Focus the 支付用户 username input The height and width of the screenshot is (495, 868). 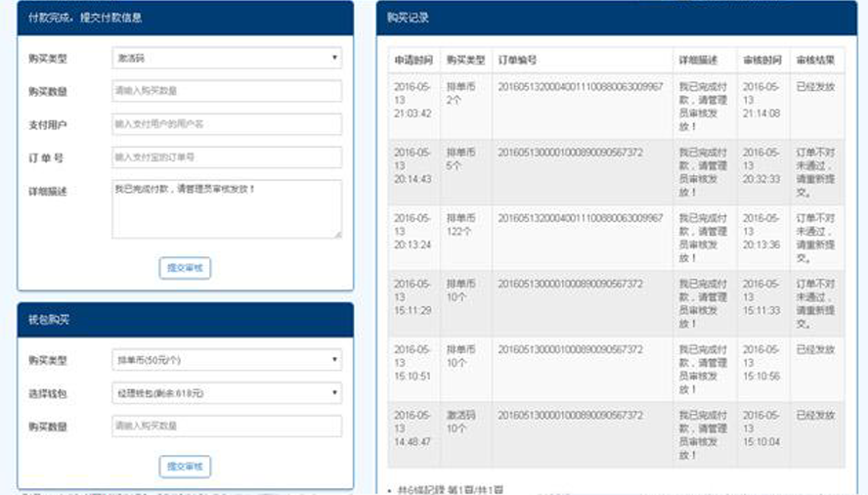(x=227, y=124)
